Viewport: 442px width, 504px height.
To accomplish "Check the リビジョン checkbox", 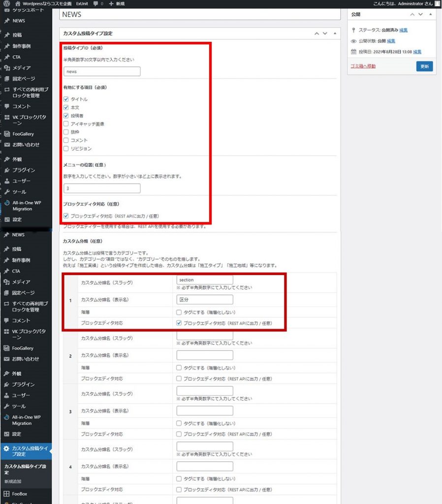I will click(66, 149).
